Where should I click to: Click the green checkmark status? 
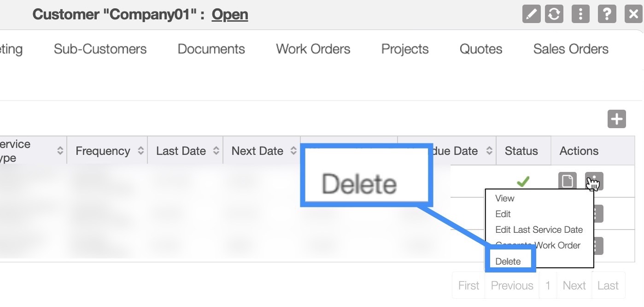point(522,182)
